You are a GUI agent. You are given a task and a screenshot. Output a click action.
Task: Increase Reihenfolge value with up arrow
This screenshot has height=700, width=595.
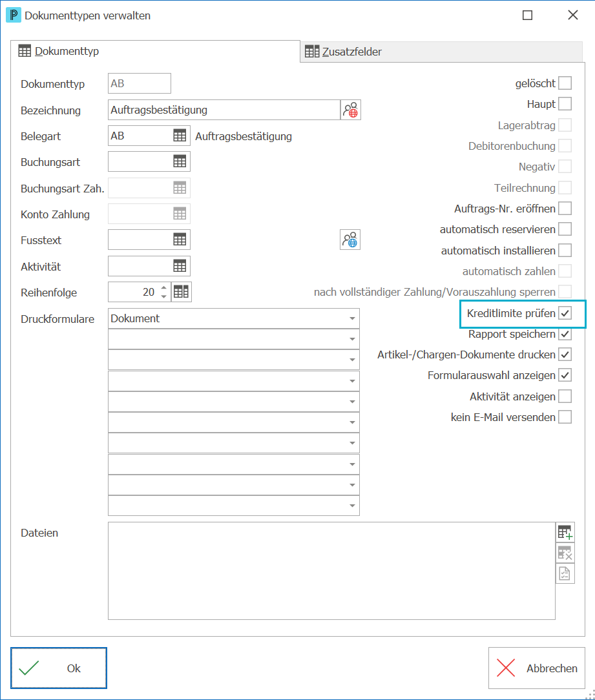[x=164, y=288]
